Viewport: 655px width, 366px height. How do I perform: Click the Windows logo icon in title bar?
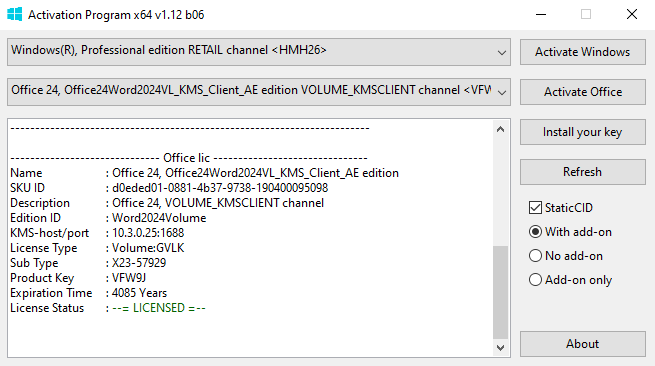(15, 15)
